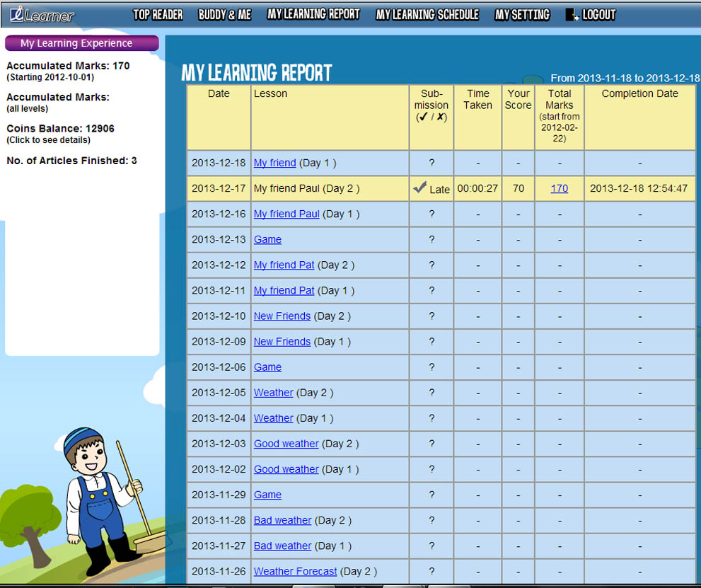This screenshot has width=701, height=588.
Task: Click Coins Balance to see details
Action: (x=60, y=129)
